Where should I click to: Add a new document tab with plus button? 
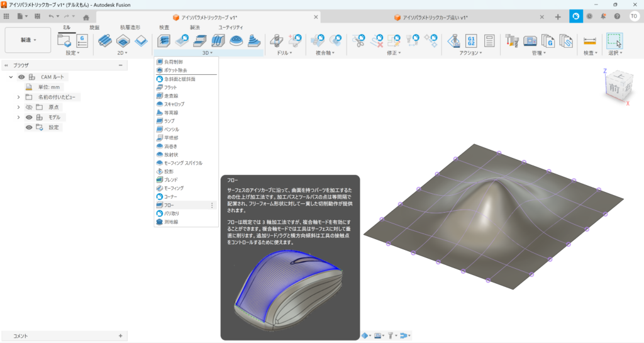558,17
